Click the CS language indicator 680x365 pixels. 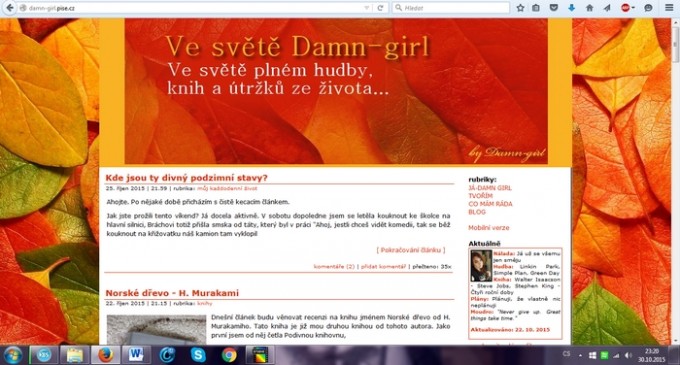click(566, 354)
